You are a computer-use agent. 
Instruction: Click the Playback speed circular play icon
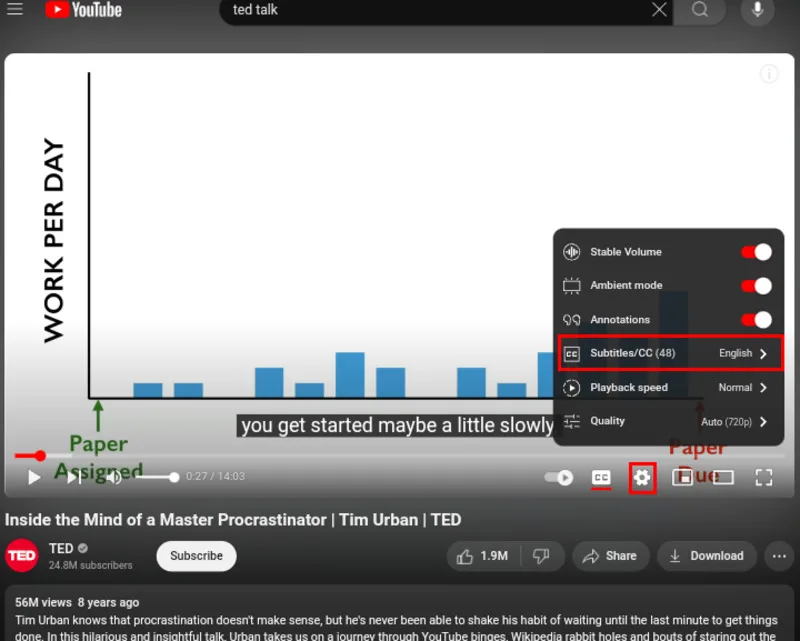pos(571,388)
